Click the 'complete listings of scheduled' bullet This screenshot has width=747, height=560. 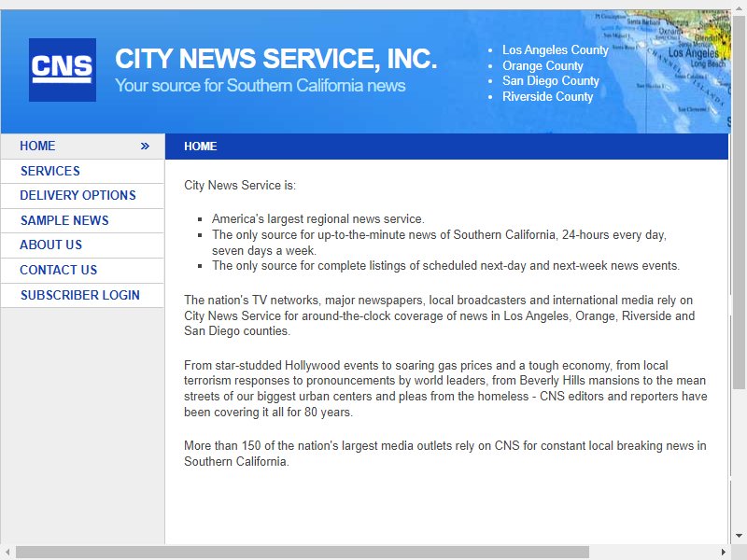pos(445,266)
